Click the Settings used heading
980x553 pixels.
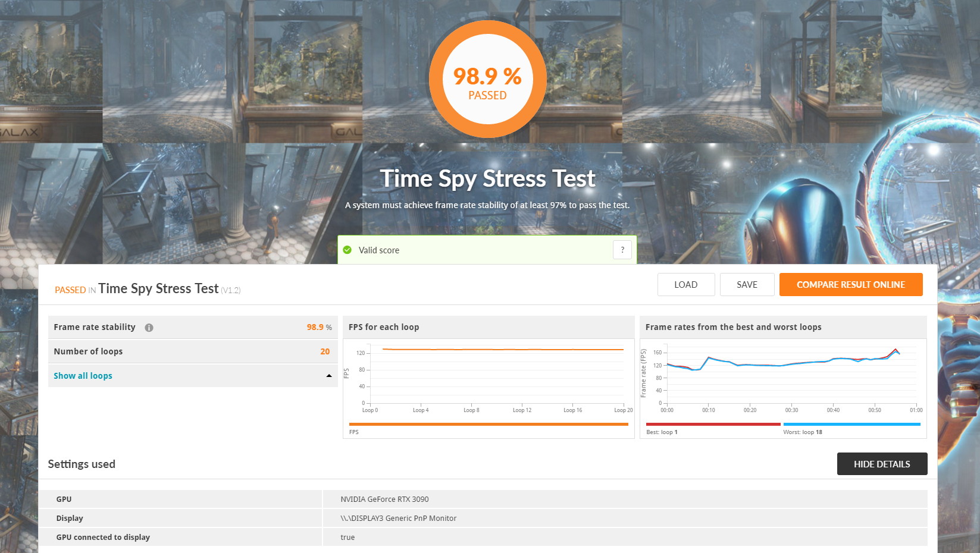point(82,464)
